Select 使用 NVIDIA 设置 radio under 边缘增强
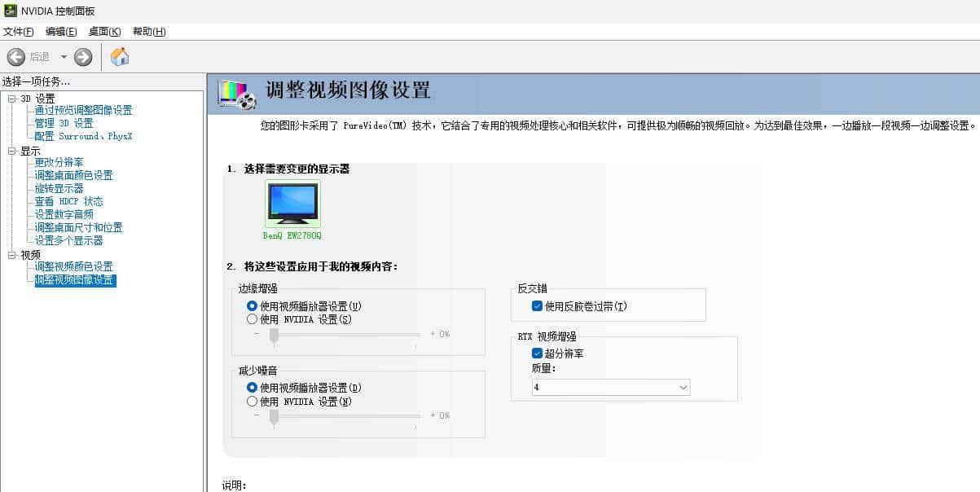The image size is (980, 492). [x=251, y=319]
